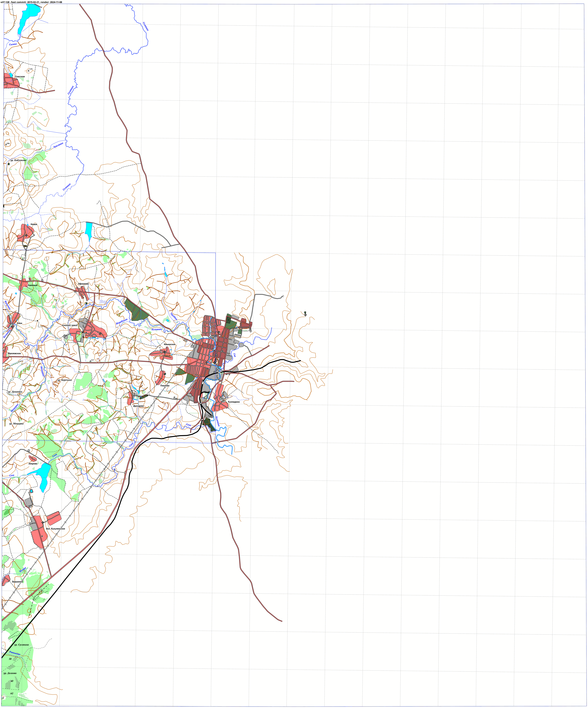Click the Кузмадино village label
The image size is (588, 708).
pos(234,402)
